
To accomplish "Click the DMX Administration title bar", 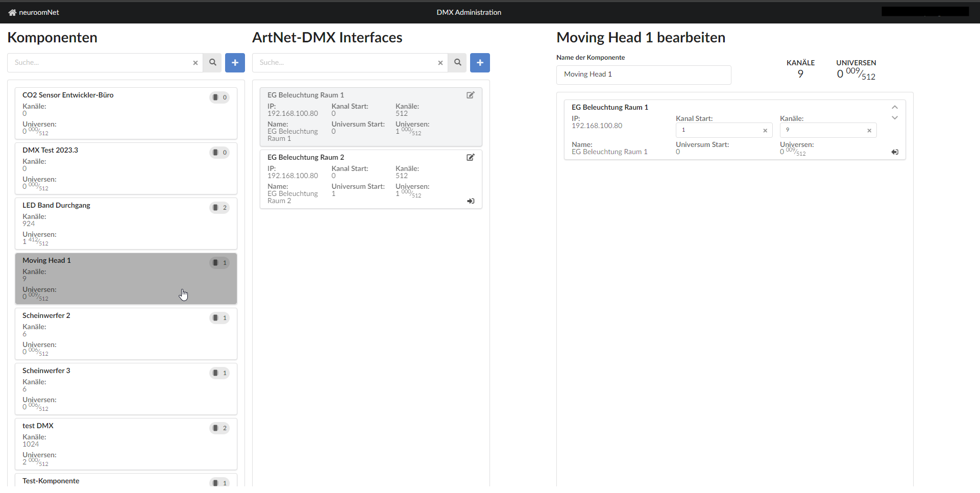I will click(x=469, y=12).
